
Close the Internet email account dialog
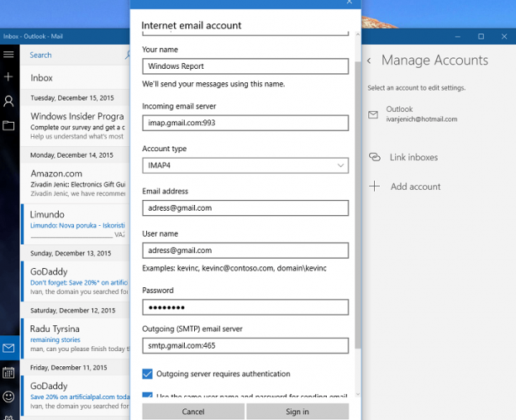350,2
